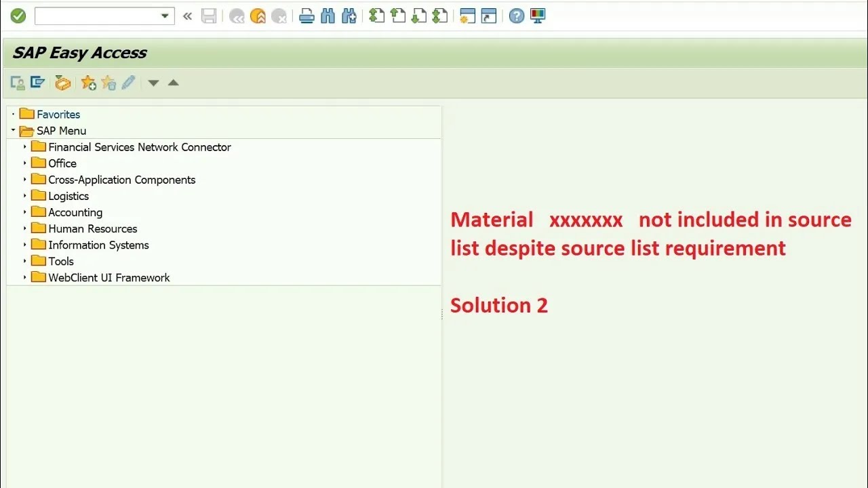The height and width of the screenshot is (488, 868).
Task: Click the Accounting folder icon
Action: [39, 211]
